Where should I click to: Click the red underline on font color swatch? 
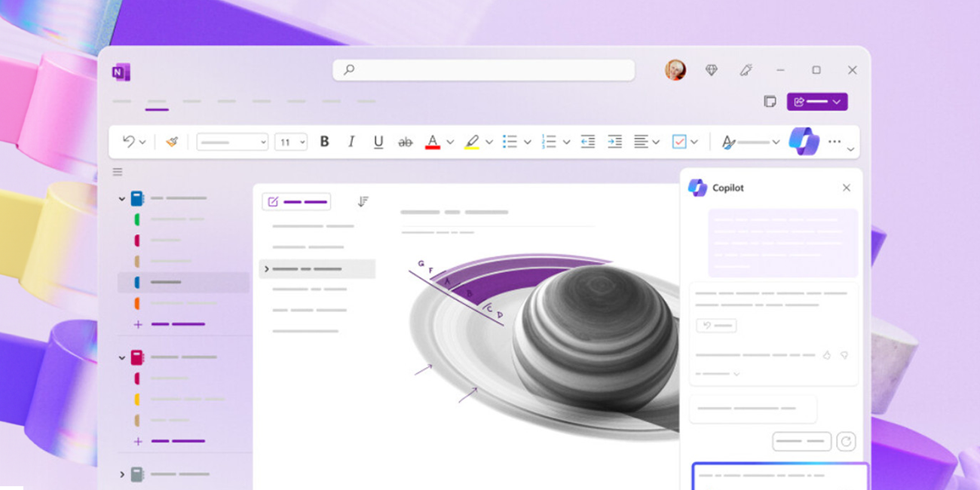(433, 147)
